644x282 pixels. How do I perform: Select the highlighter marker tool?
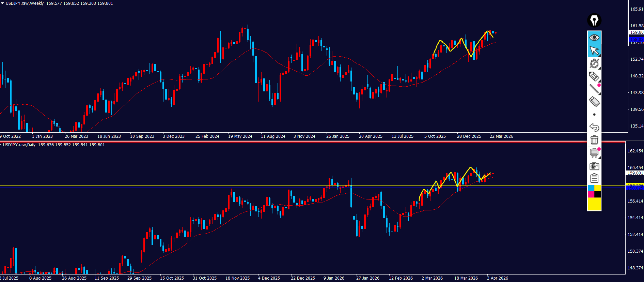(x=594, y=76)
